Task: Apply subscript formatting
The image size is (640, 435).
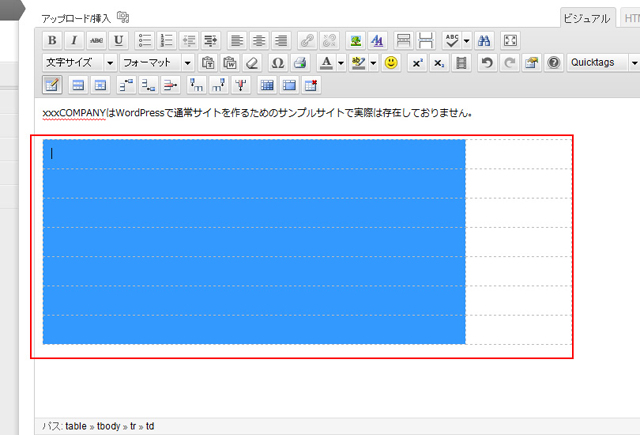Action: coord(439,63)
